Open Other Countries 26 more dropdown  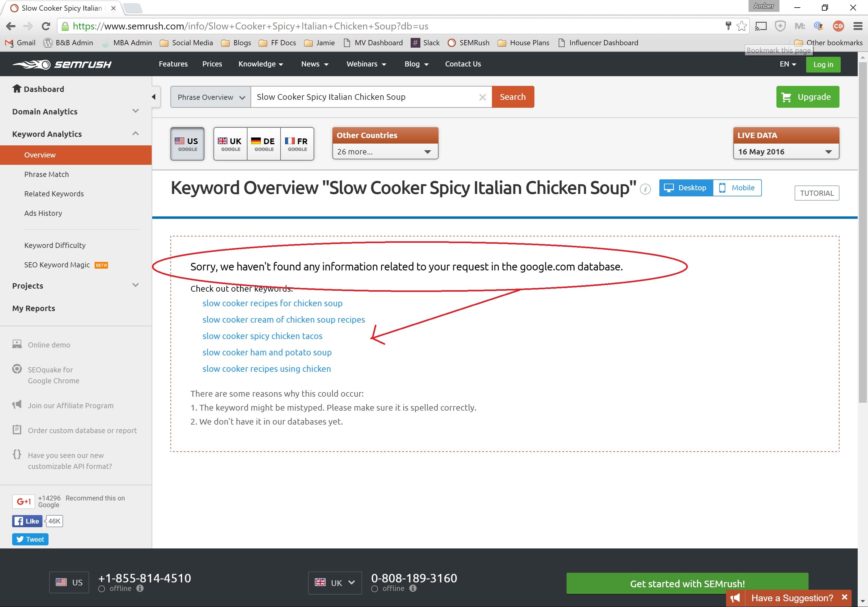click(x=385, y=152)
